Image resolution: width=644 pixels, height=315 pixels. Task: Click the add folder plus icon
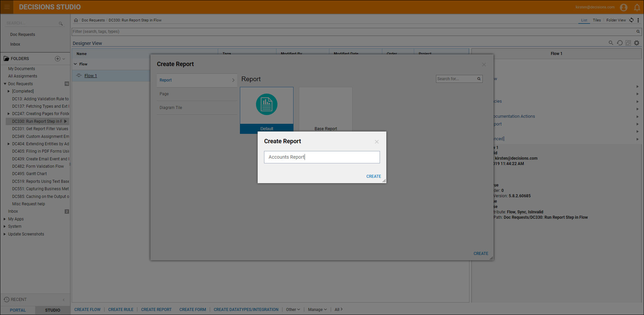coord(58,59)
